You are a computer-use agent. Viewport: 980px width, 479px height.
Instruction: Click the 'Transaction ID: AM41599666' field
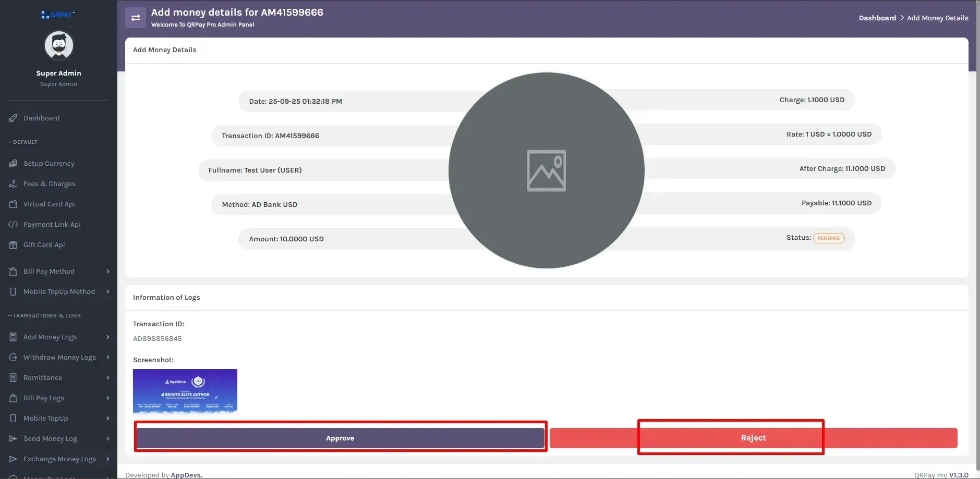point(334,136)
